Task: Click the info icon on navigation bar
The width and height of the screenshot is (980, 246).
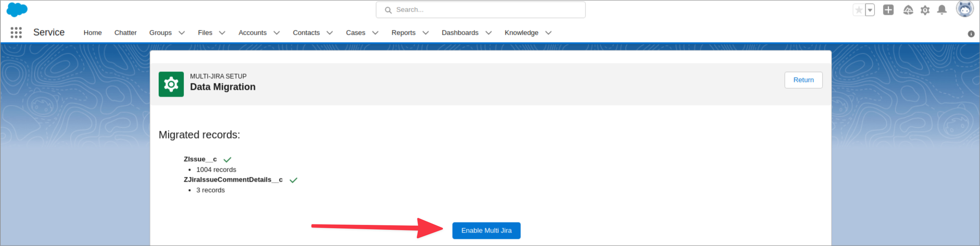Action: click(x=971, y=34)
